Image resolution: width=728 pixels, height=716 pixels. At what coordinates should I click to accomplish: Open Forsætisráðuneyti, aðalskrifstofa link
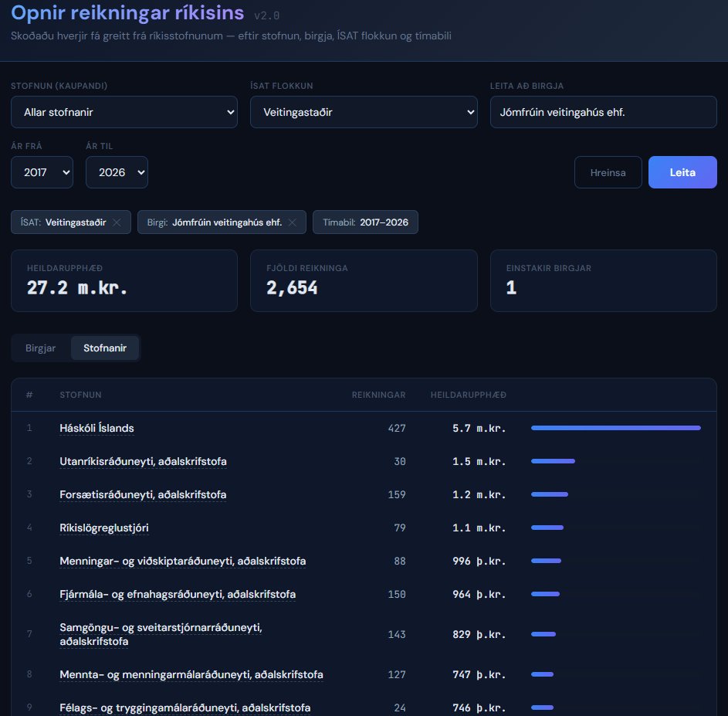143,494
